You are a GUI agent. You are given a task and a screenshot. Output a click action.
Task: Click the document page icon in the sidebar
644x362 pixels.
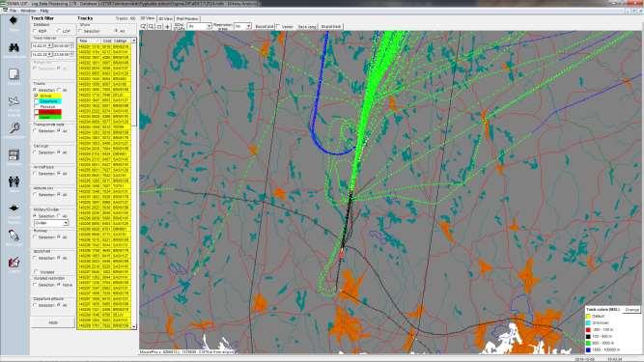click(14, 74)
